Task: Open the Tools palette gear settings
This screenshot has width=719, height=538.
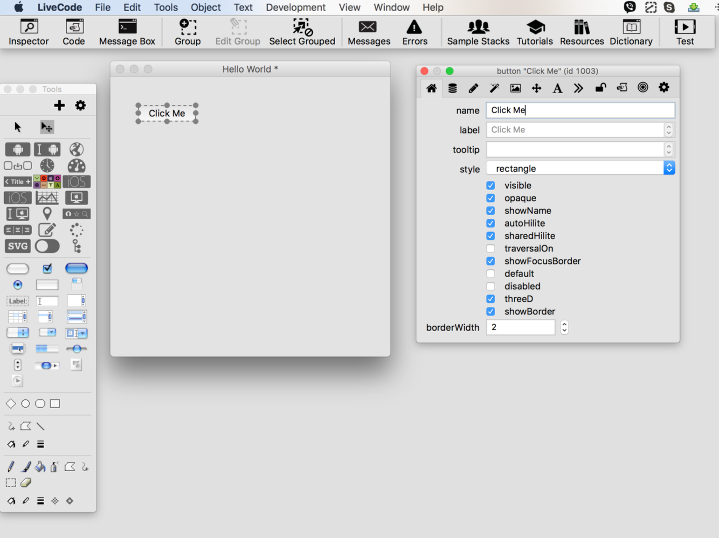Action: point(80,105)
